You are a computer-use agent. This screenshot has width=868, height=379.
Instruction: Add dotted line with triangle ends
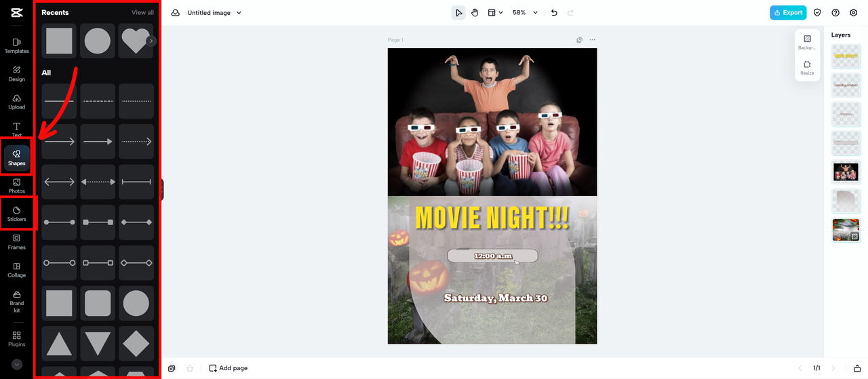click(98, 182)
